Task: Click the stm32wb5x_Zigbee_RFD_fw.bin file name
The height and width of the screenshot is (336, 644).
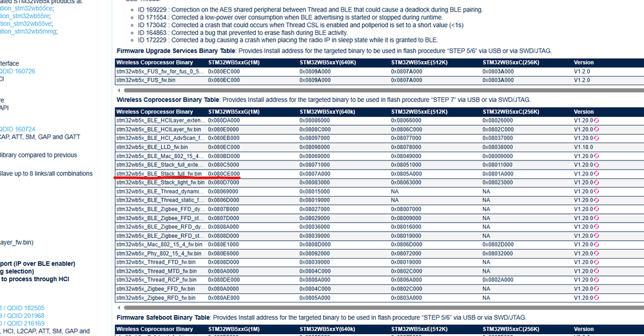Action: (155, 298)
